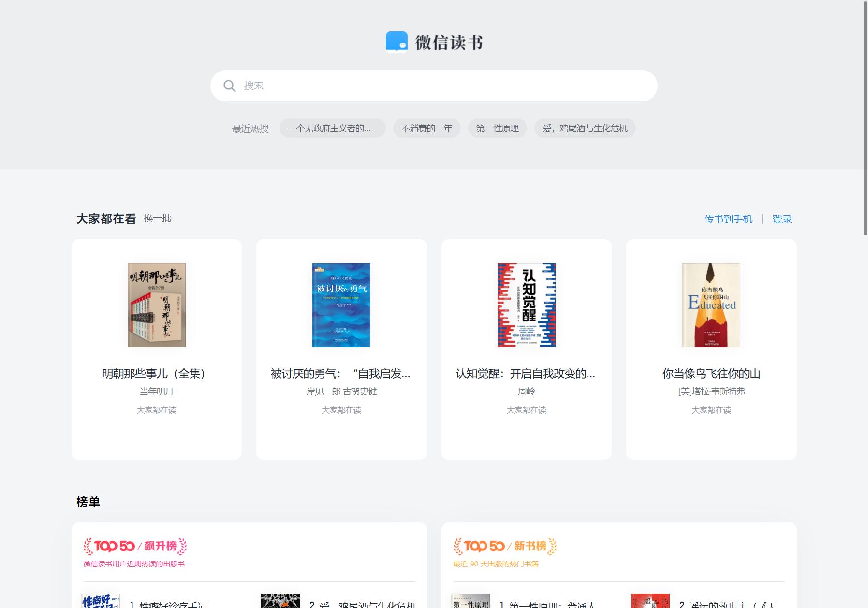
Task: Click author name 周岭
Action: click(x=526, y=391)
